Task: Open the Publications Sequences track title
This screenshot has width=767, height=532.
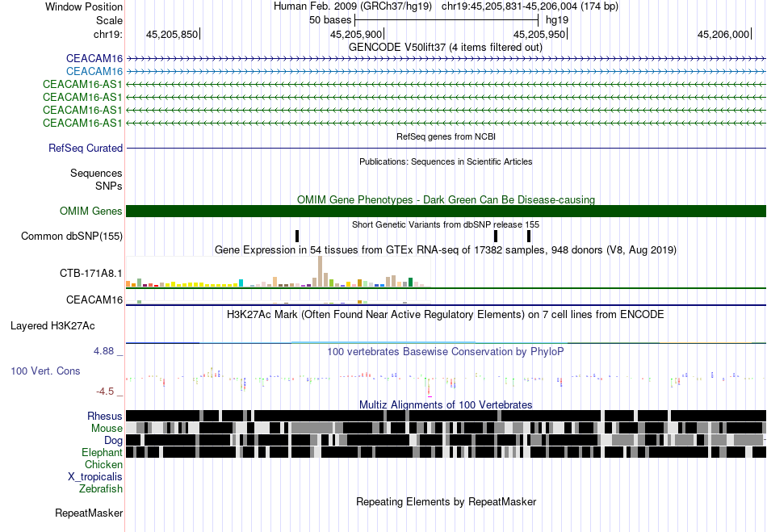Action: click(446, 161)
